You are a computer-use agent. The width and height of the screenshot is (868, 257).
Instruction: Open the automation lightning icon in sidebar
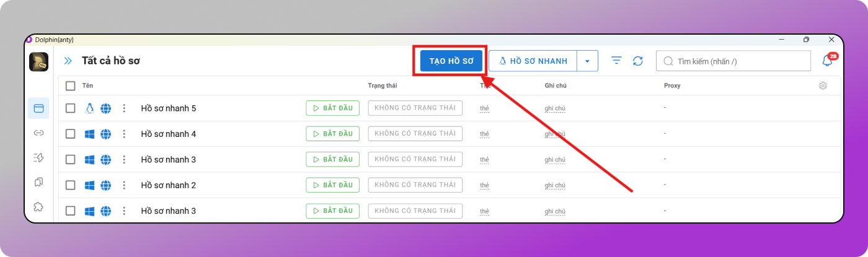[x=38, y=157]
